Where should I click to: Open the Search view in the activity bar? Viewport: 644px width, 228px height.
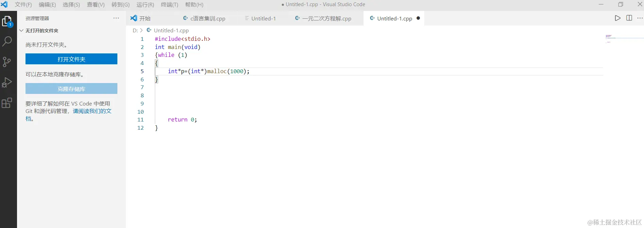point(7,42)
